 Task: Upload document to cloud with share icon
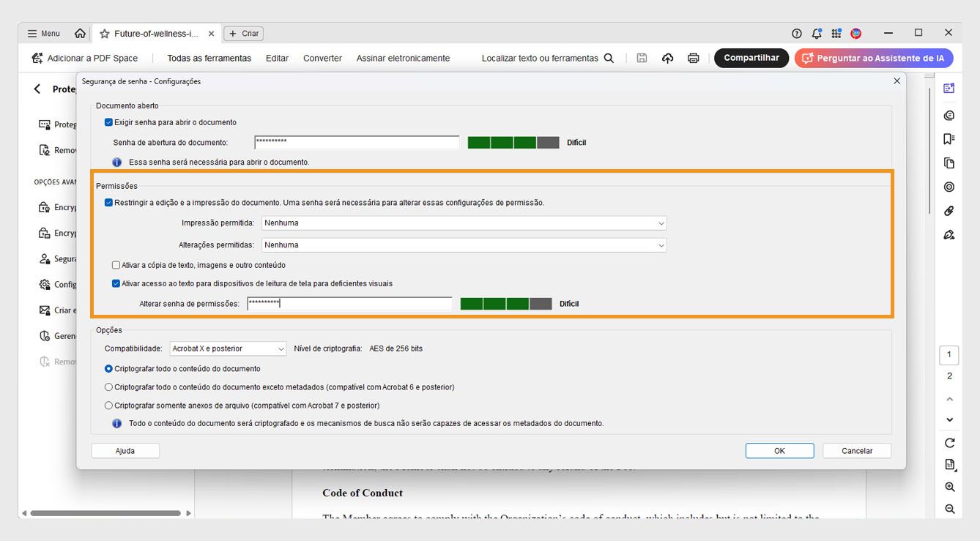(667, 58)
